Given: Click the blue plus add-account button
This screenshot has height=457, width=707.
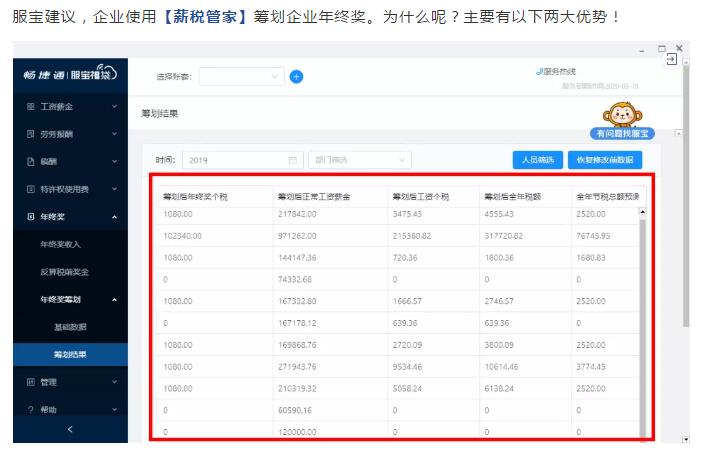Looking at the screenshot, I should (x=296, y=77).
